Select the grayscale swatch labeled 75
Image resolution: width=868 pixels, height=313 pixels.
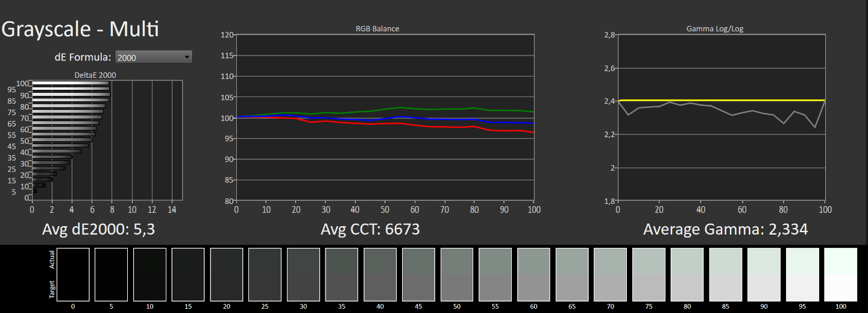[649, 274]
